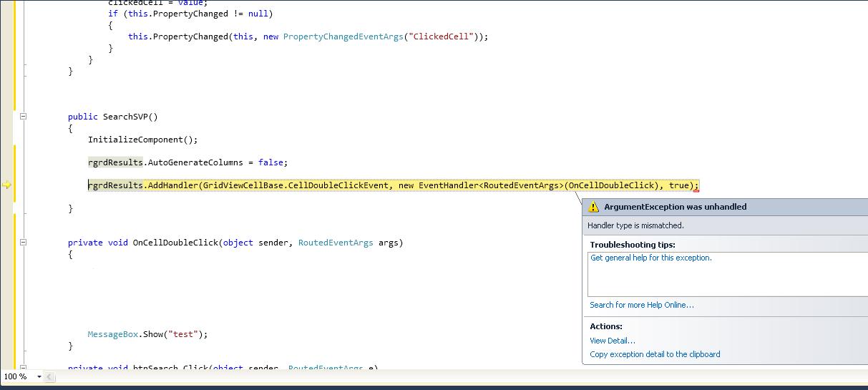Click the Troubleshooting tips heading
The image size is (868, 390).
(633, 245)
